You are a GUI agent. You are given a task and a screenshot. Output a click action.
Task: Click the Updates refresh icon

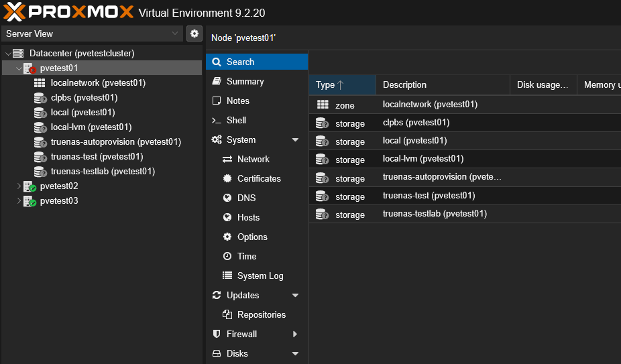[x=217, y=295]
